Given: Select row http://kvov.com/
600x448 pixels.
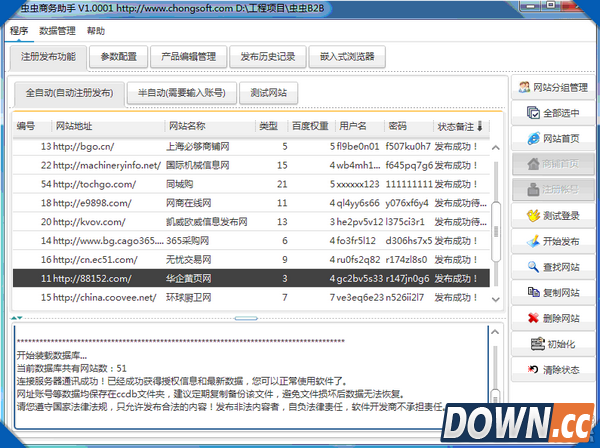Looking at the screenshot, I should (x=251, y=222).
